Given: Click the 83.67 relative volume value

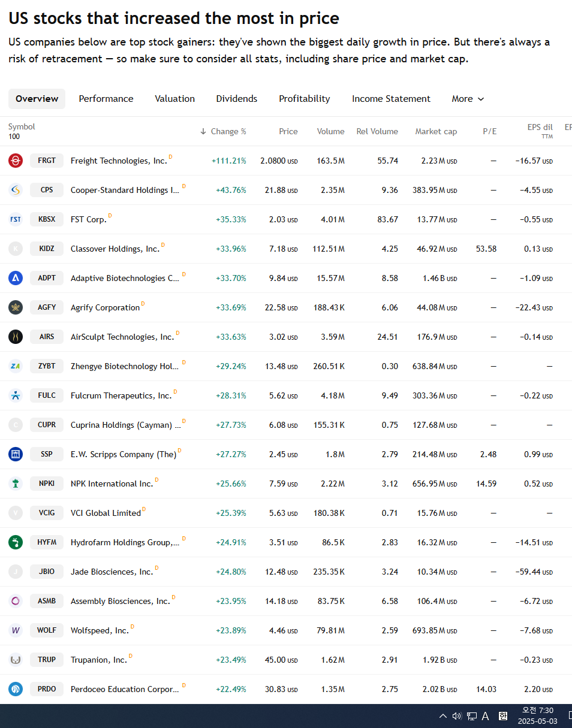Looking at the screenshot, I should (387, 219).
